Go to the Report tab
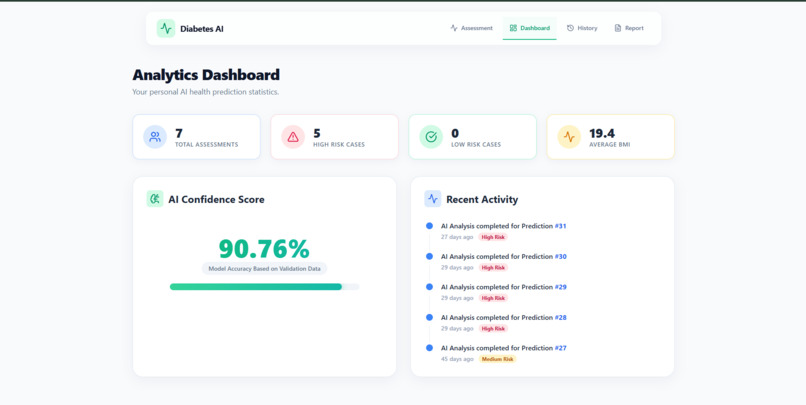Screen dimensions: 806x405 click(x=629, y=28)
